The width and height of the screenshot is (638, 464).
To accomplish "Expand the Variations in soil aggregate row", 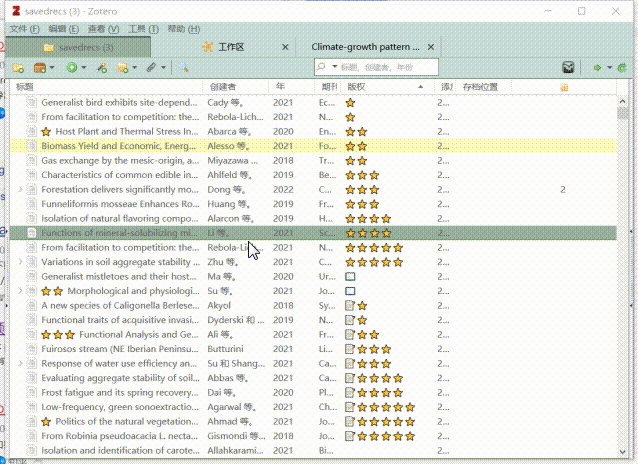I will (x=21, y=262).
